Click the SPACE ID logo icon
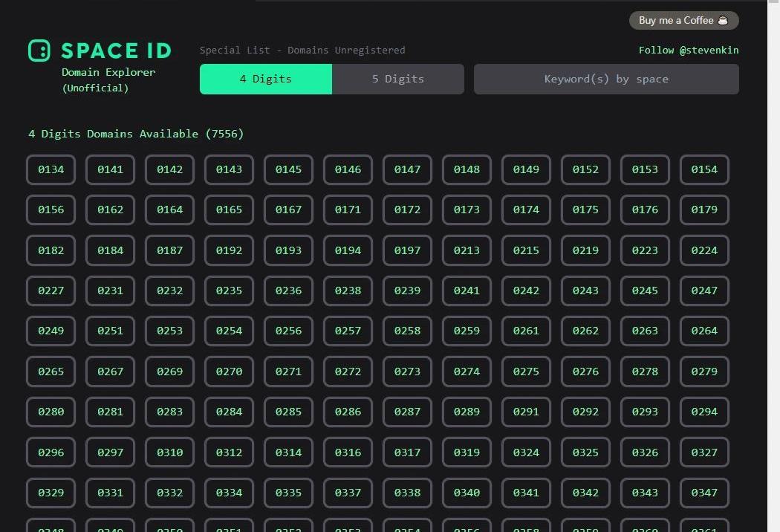This screenshot has height=532, width=780. [39, 51]
